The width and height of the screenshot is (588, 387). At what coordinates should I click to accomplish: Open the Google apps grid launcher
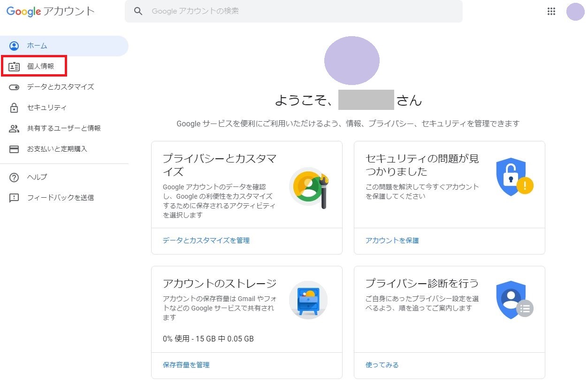coord(551,11)
